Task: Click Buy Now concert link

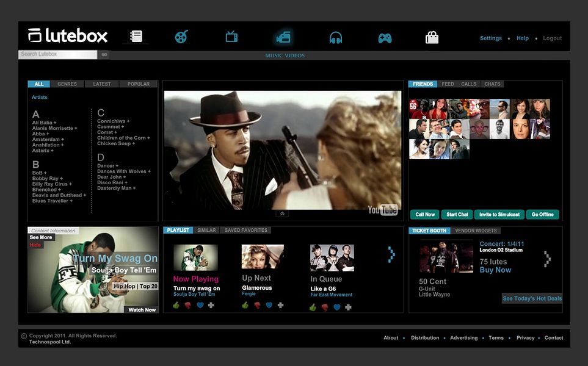Action: click(495, 270)
